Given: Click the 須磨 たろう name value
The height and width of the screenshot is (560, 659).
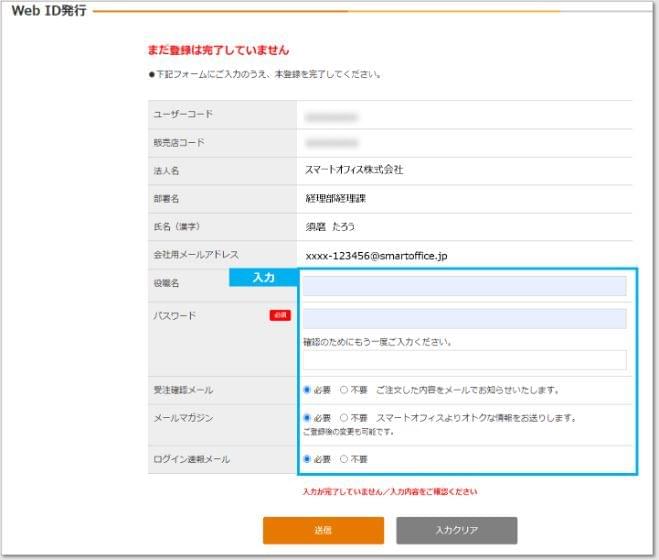Looking at the screenshot, I should pyautogui.click(x=330, y=227).
